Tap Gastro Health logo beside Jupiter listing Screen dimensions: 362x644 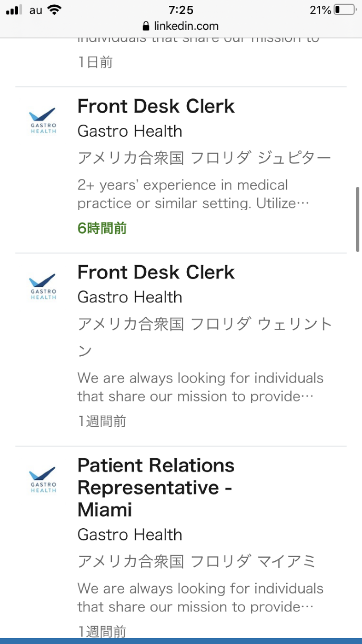coord(43,120)
